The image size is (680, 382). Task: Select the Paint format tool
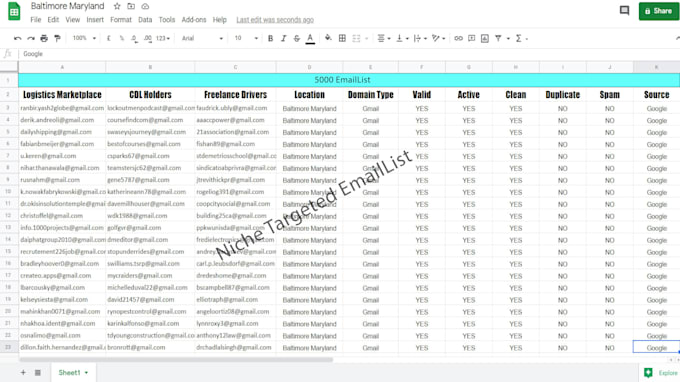[57, 38]
